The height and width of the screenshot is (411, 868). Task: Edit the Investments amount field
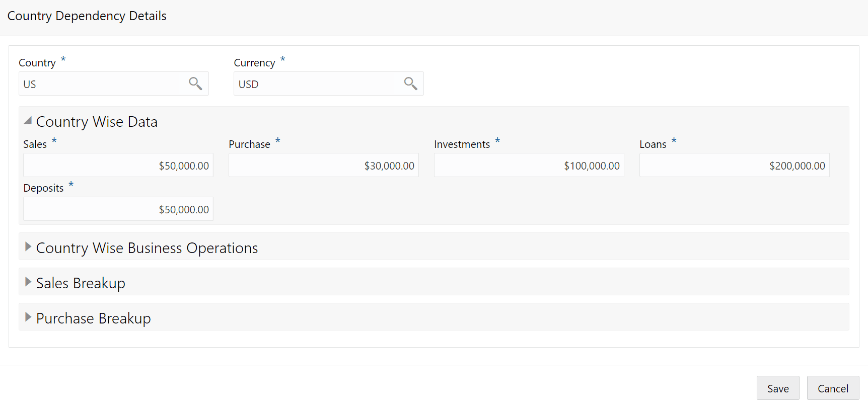(x=529, y=165)
